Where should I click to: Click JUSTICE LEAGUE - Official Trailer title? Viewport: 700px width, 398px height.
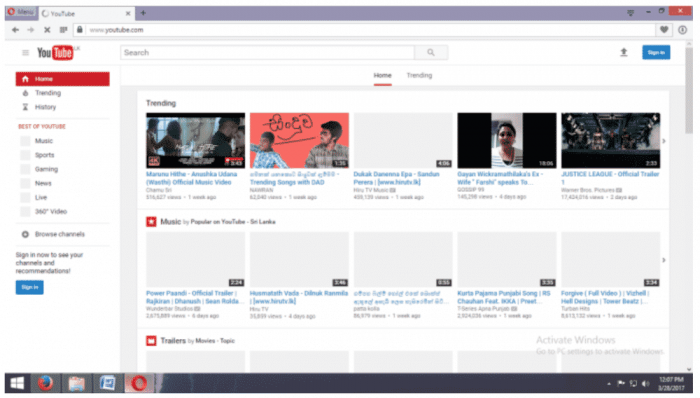(x=610, y=178)
